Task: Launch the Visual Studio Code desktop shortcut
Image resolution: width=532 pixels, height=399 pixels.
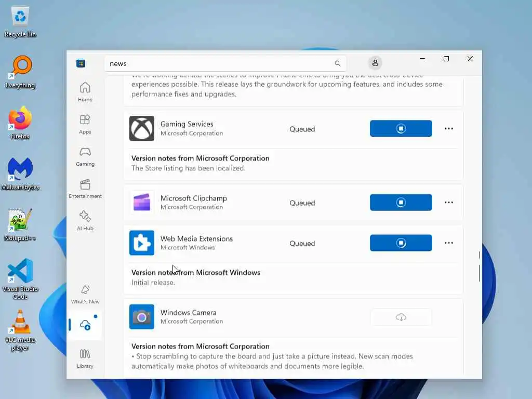Action: (x=20, y=279)
